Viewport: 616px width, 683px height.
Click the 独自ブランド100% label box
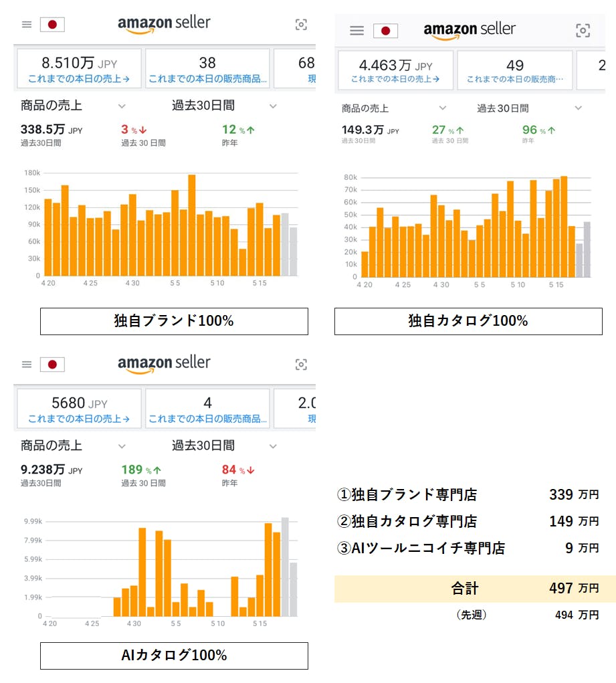(174, 321)
